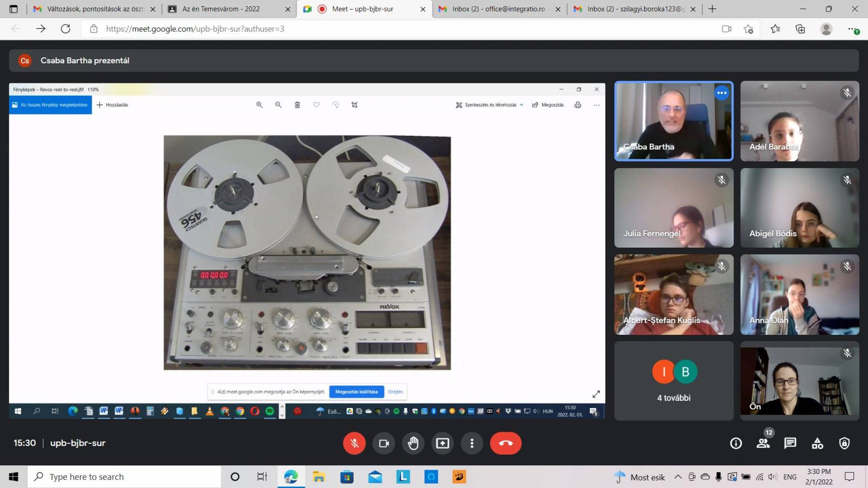Screen dimensions: 868x488
Task: Open the chat with everyone panel
Action: click(790, 443)
